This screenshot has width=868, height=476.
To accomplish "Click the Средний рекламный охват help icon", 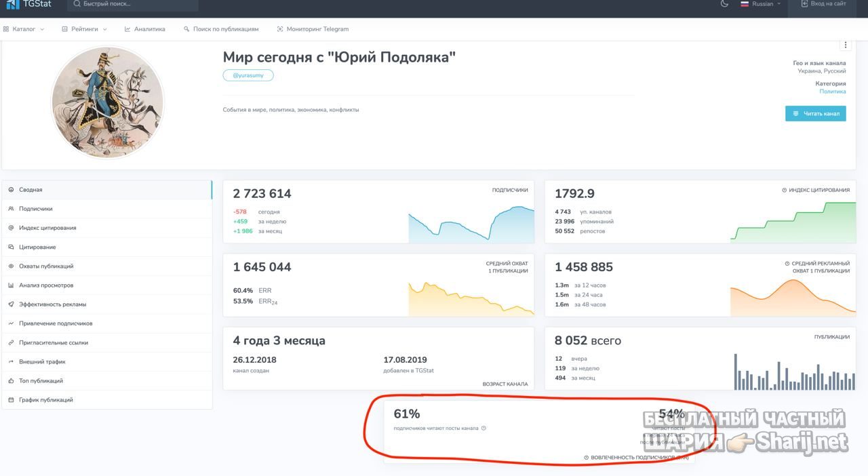I will 787,264.
